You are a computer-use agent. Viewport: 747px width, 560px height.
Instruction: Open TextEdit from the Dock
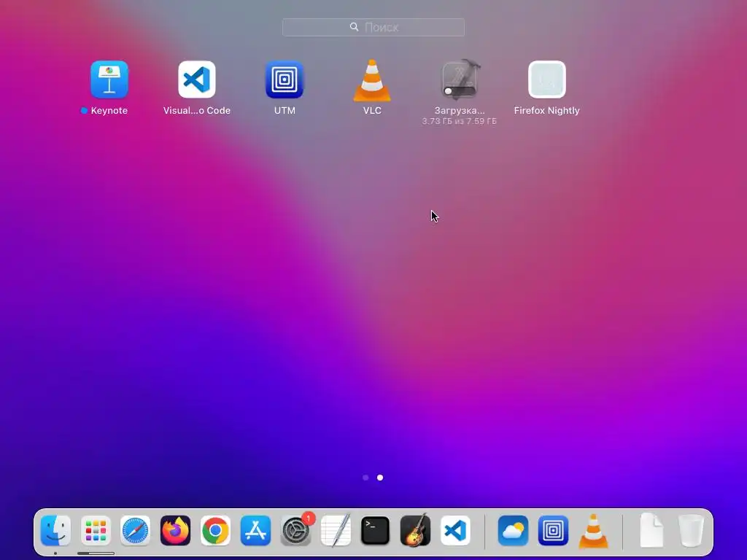[336, 530]
